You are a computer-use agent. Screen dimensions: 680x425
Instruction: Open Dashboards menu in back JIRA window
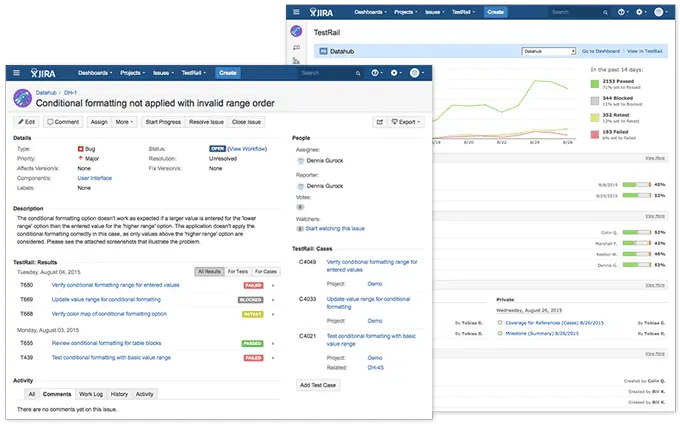[x=370, y=12]
